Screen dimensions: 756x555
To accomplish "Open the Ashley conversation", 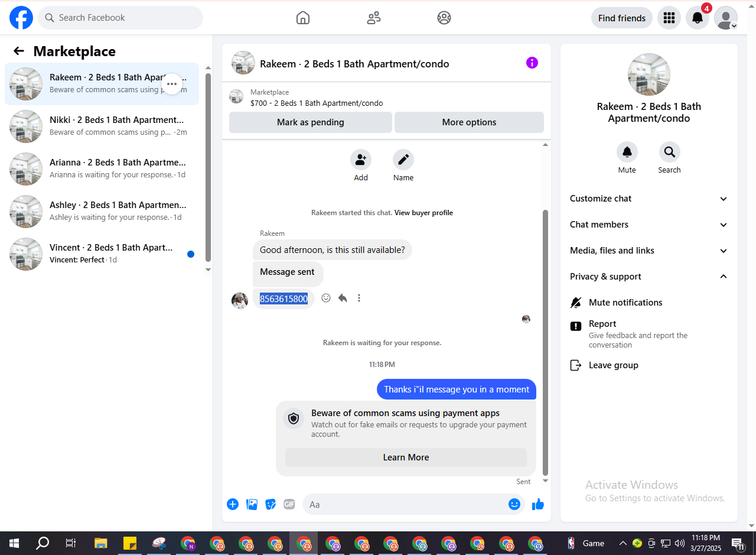I will tap(102, 212).
